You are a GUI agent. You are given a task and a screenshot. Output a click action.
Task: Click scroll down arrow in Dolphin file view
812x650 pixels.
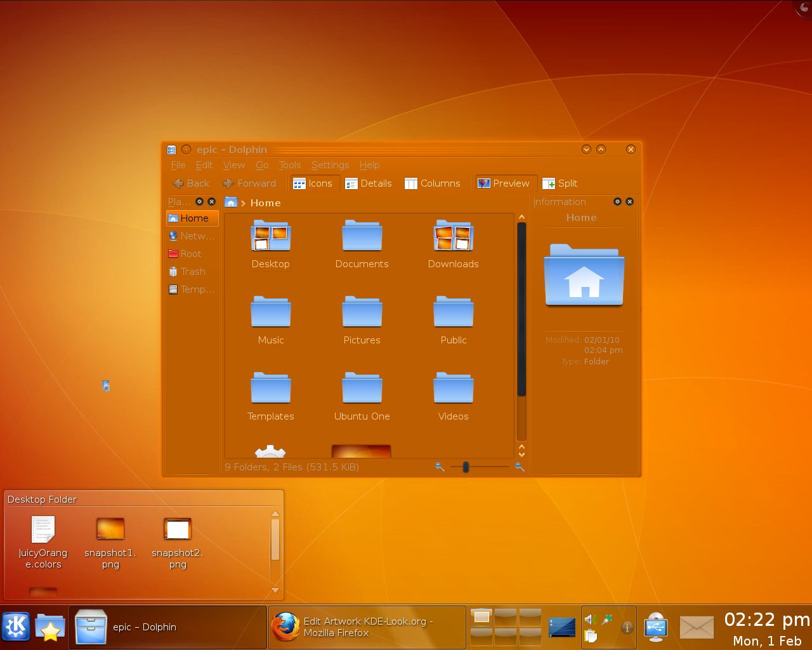521,454
